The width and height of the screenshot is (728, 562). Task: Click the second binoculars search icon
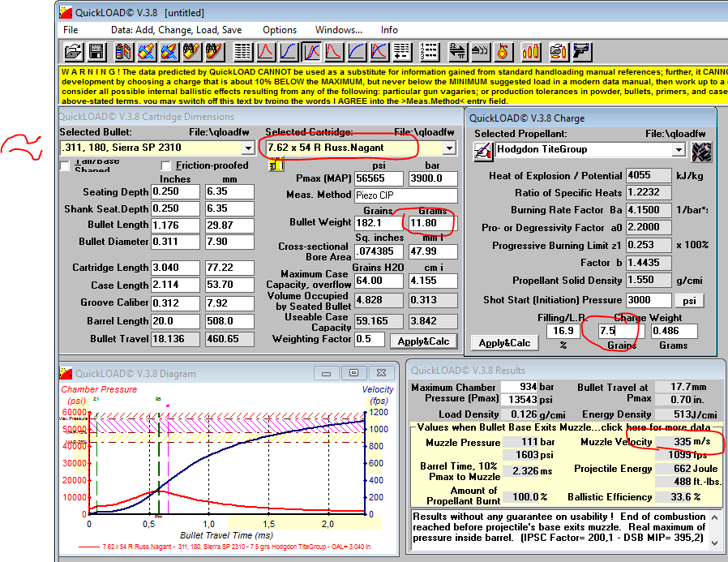[x=215, y=52]
